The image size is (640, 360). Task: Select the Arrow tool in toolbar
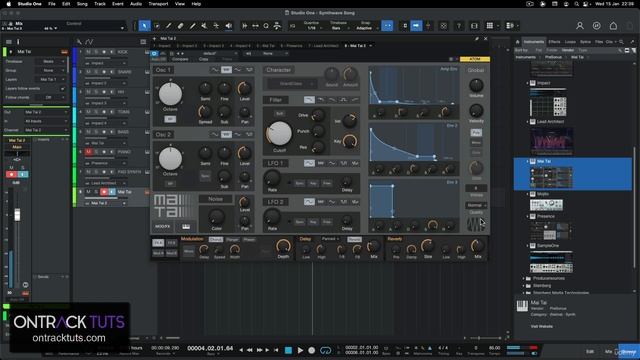pyautogui.click(x=144, y=26)
